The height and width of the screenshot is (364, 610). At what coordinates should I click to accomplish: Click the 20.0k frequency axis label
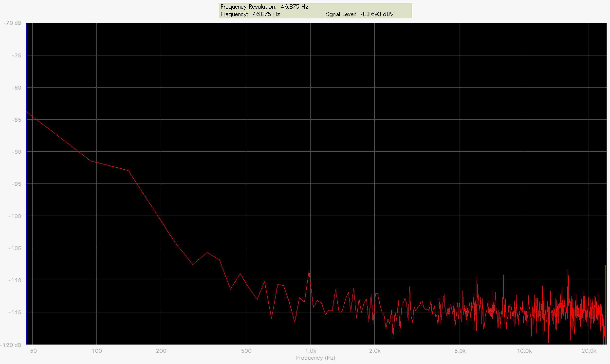(x=589, y=351)
